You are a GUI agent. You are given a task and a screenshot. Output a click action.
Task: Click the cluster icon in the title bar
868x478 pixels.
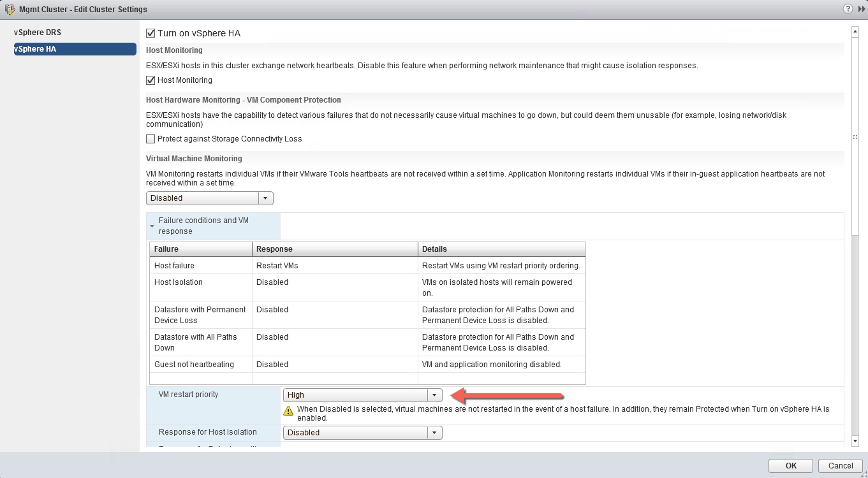tap(10, 10)
